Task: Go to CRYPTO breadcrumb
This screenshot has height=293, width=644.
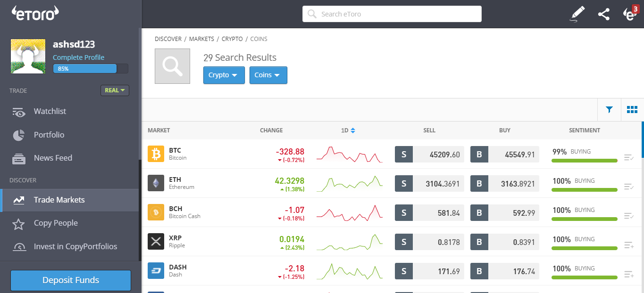Action: point(232,39)
